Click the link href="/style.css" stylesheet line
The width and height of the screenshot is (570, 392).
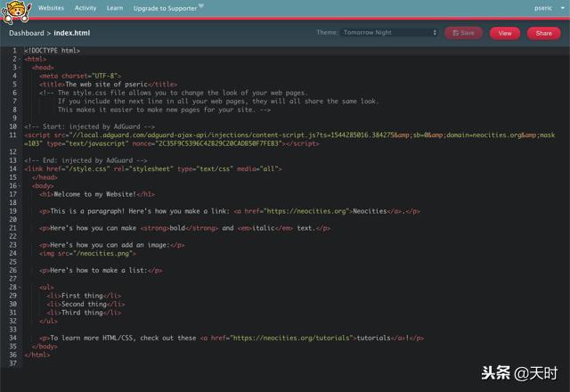coord(152,168)
